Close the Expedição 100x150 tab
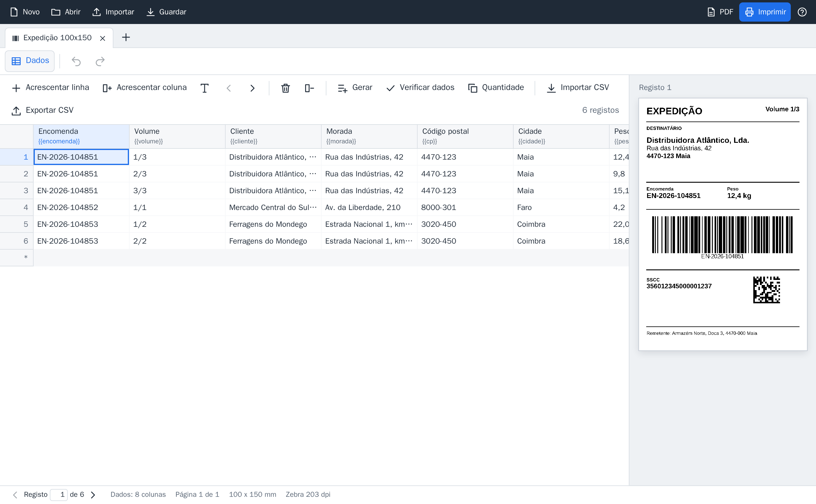Image resolution: width=816 pixels, height=504 pixels. [x=102, y=38]
